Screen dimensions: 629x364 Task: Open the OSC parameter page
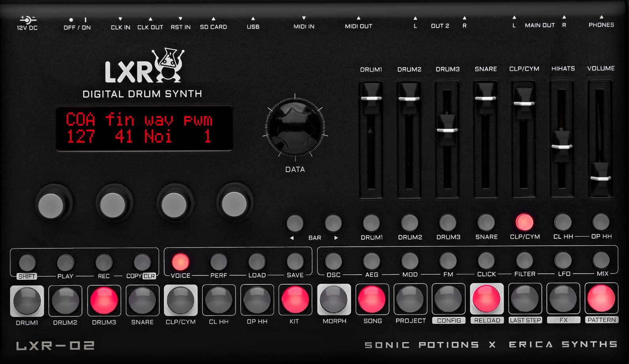(333, 261)
